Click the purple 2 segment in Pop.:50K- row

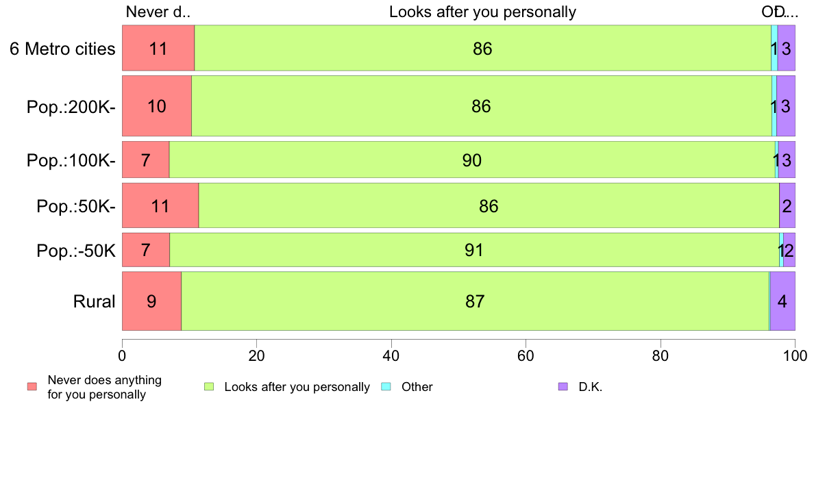(x=787, y=205)
